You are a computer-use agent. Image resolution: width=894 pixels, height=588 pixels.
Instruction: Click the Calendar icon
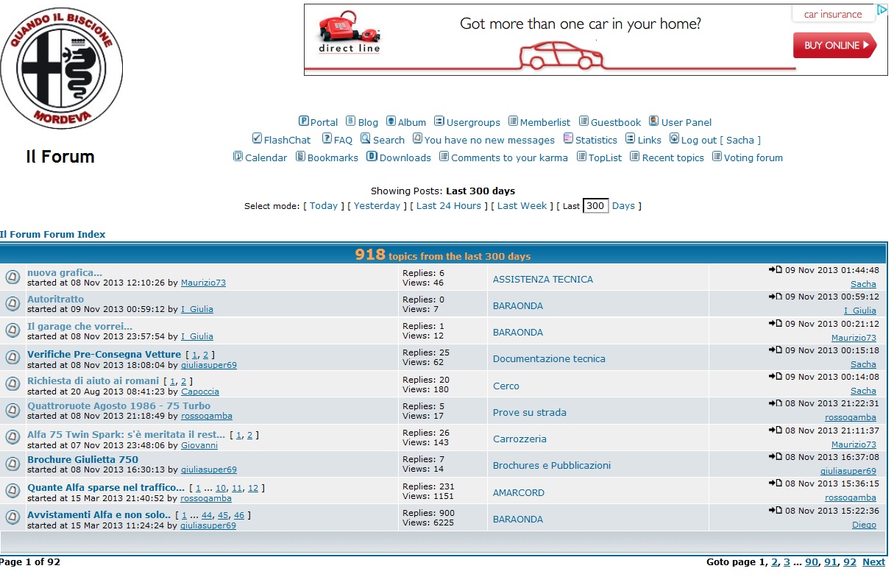[238, 156]
